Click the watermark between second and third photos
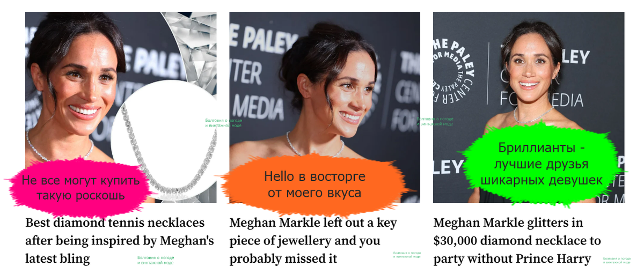The image size is (644, 274). pyautogui.click(x=435, y=121)
